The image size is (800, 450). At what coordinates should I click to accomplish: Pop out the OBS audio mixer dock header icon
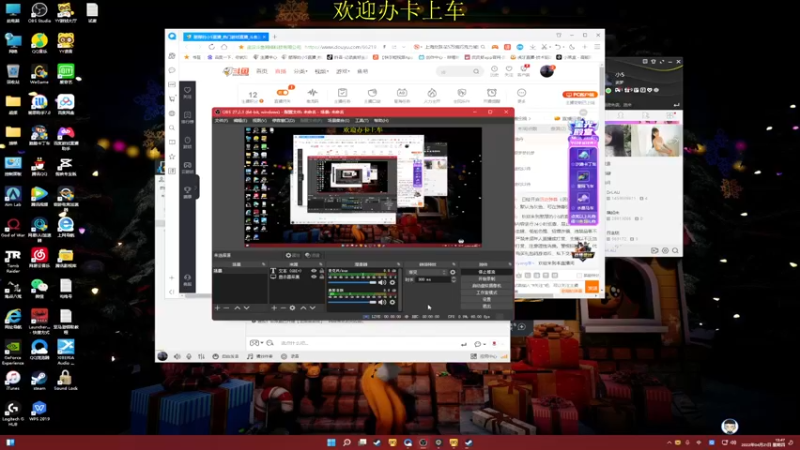pos(398,264)
